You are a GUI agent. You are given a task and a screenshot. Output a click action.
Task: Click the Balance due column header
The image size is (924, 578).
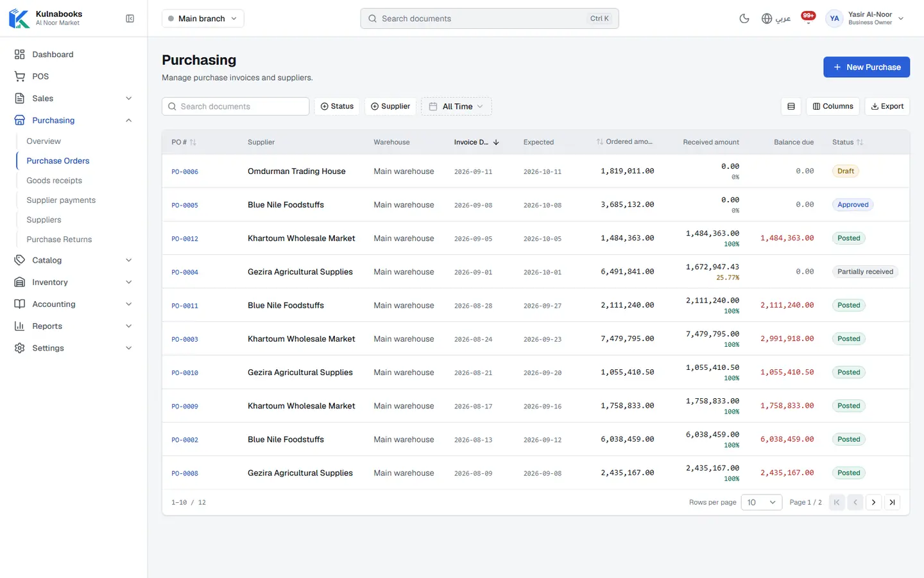(x=794, y=143)
